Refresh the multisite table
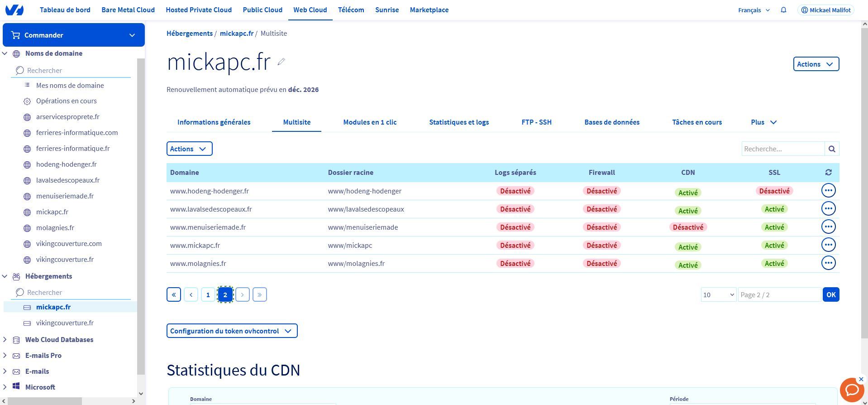 coord(828,173)
